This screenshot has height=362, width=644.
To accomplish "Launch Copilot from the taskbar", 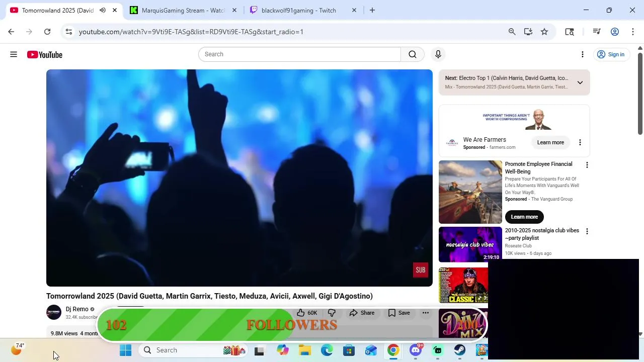I will pyautogui.click(x=283, y=350).
